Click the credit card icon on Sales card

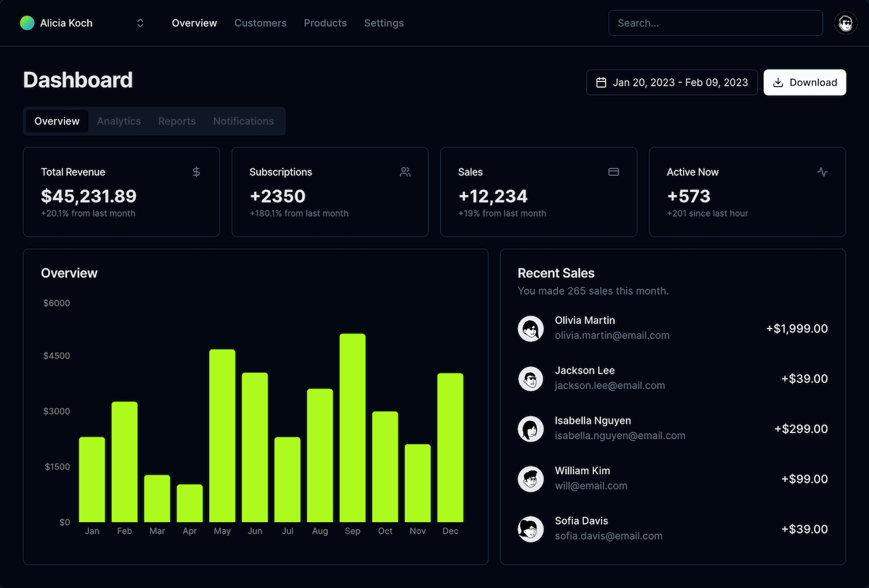(x=614, y=172)
